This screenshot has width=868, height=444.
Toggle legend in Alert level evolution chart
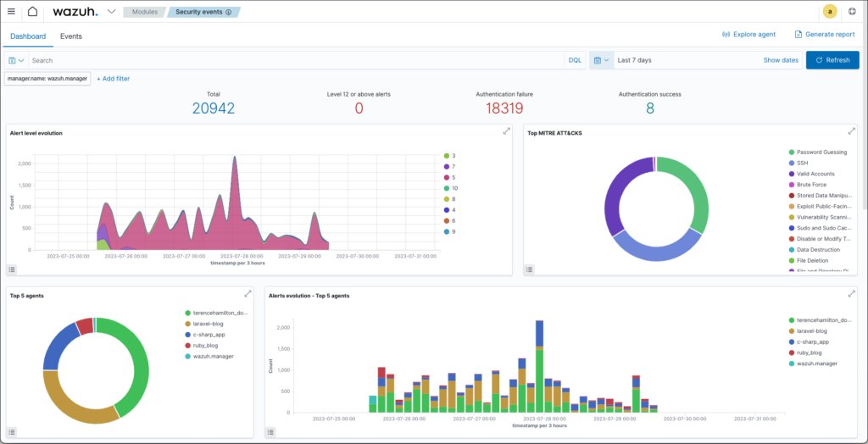pos(12,269)
